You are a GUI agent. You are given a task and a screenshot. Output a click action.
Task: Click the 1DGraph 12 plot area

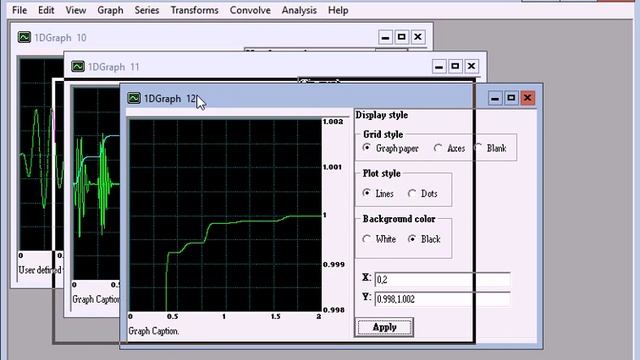click(x=225, y=215)
